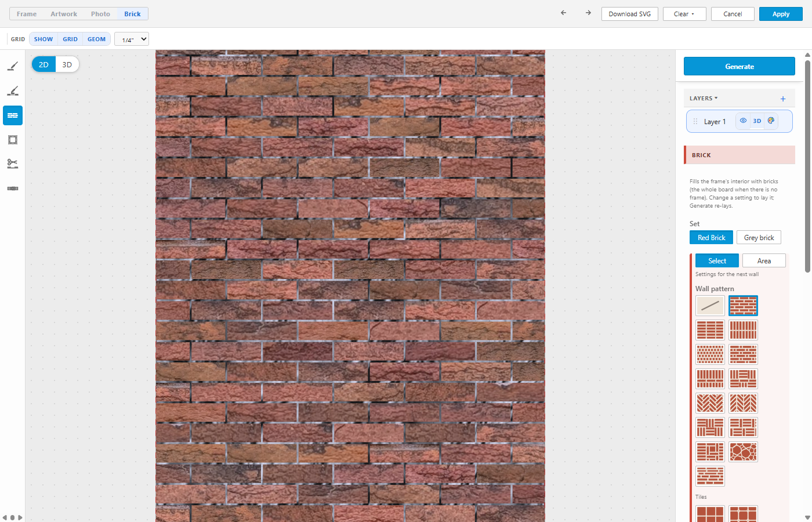The image size is (812, 522).
Task: Choose the irregular stone wall pattern
Action: pos(744,452)
